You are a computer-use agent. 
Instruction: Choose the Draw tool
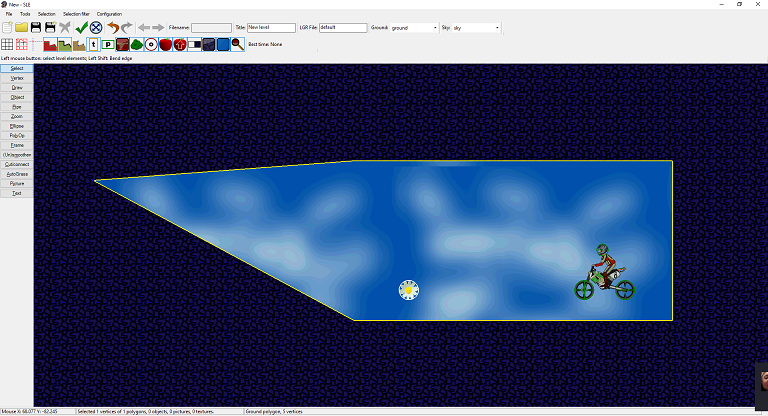coord(17,88)
